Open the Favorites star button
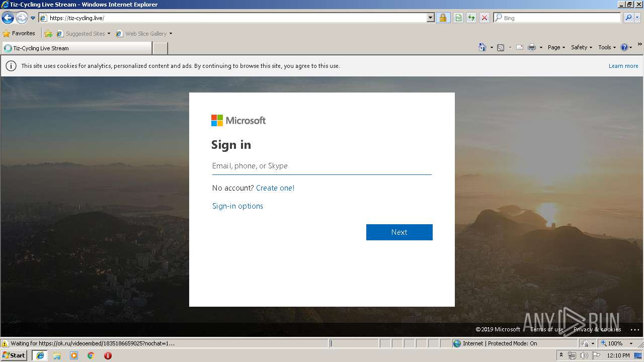Image resolution: width=644 pixels, height=362 pixels. click(19, 34)
